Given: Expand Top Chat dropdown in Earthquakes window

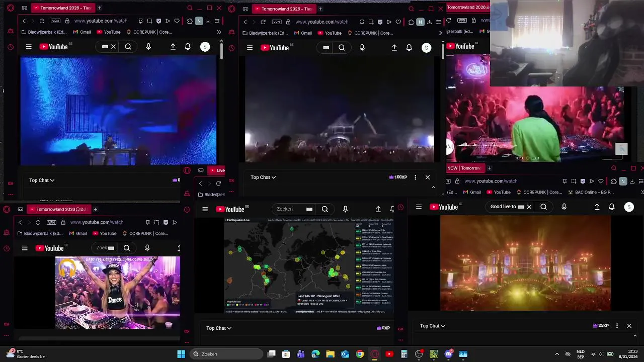Looking at the screenshot, I should click(219, 328).
